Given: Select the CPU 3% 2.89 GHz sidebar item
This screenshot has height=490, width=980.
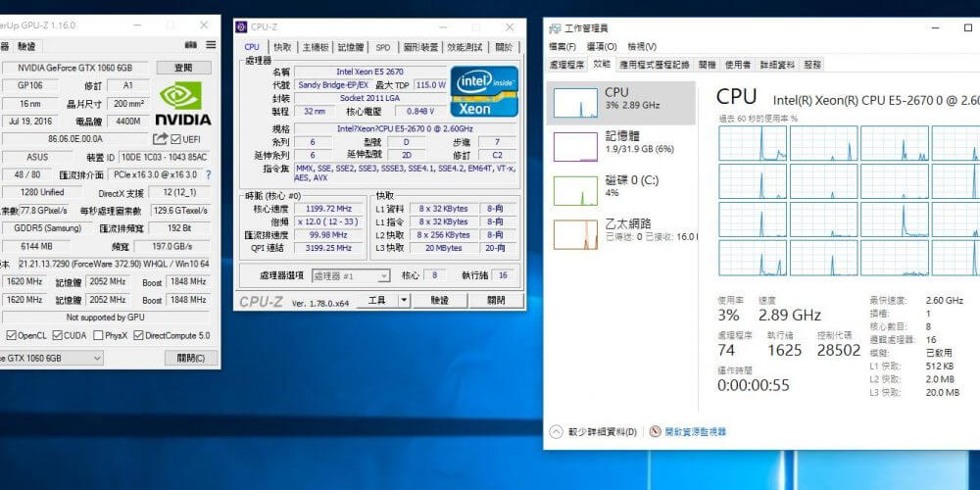Looking at the screenshot, I should click(620, 103).
